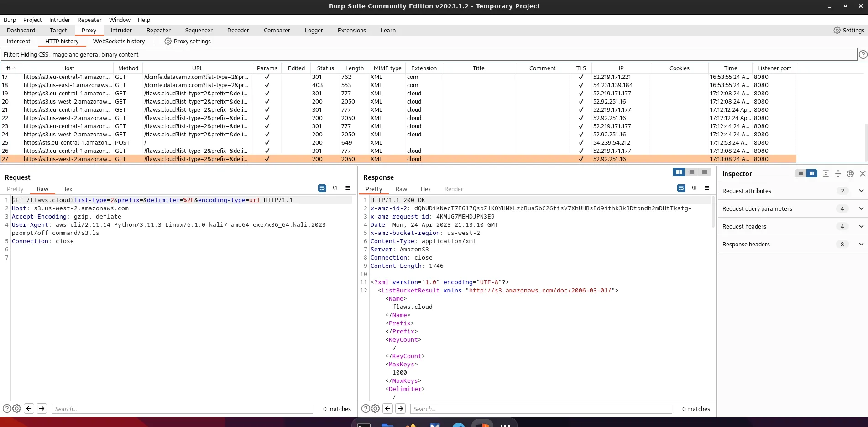The width and height of the screenshot is (868, 427).
Task: Switch to the Logger tab
Action: [314, 30]
